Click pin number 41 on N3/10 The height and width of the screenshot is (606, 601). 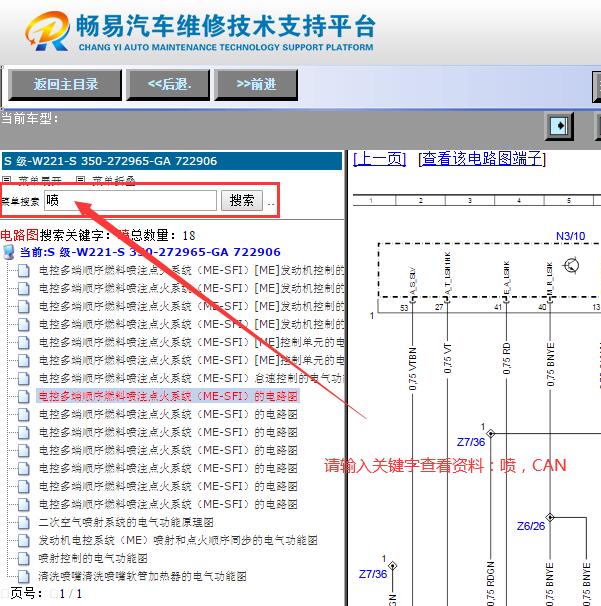498,307
